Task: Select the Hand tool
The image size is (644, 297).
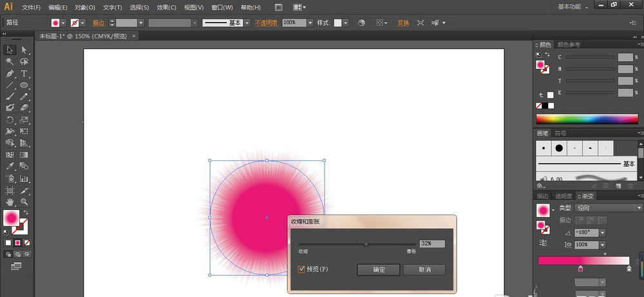Action: [10, 202]
